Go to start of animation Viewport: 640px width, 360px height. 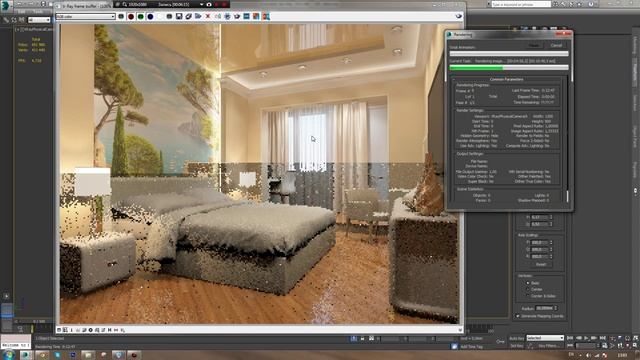click(x=570, y=338)
